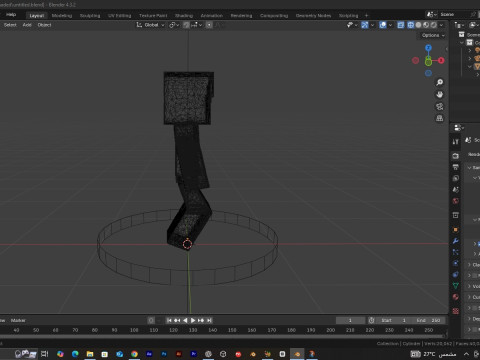Open the Modifiers wrench properties tab
This screenshot has width=480, height=360.
(x=456, y=241)
